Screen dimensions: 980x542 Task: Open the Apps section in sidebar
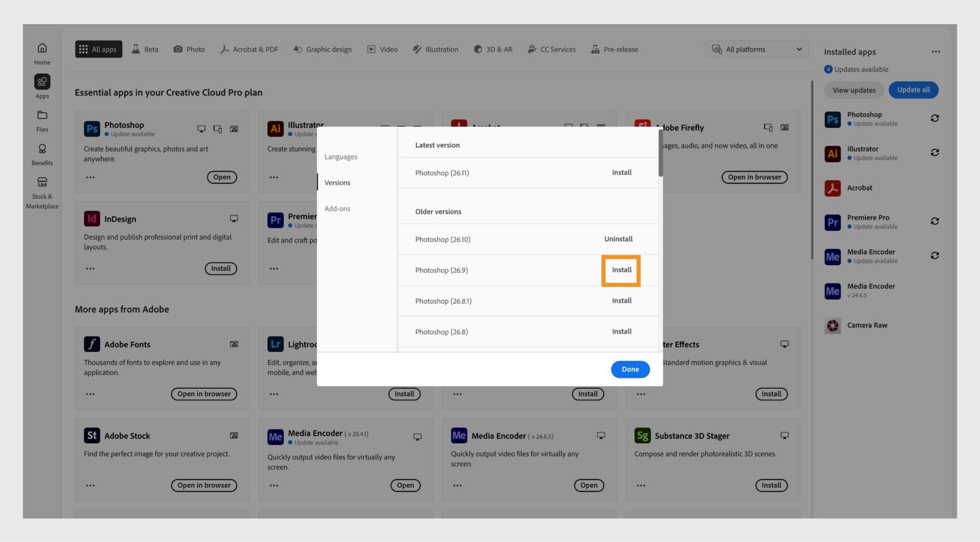click(x=42, y=86)
